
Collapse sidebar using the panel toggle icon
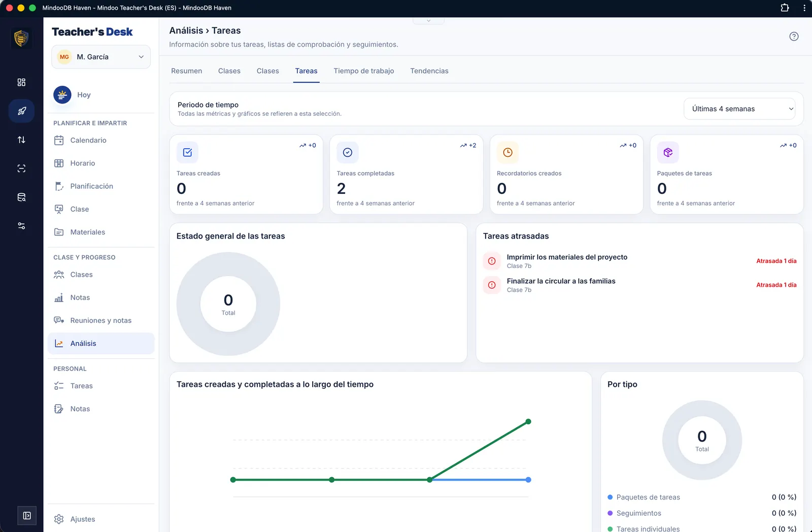27,516
